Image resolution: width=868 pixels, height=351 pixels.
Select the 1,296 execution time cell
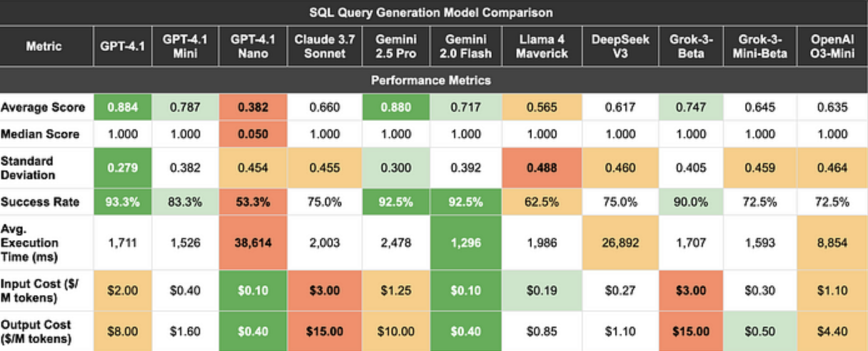pos(466,242)
